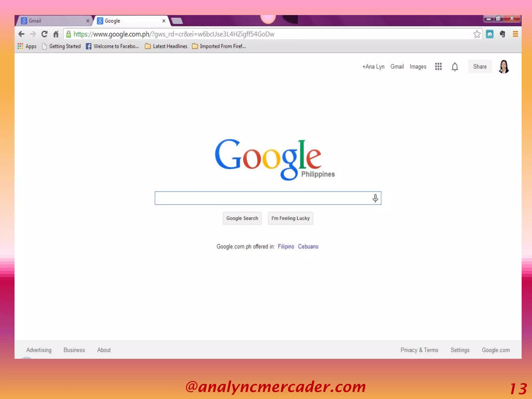Click inside the Google search box
The width and height of the screenshot is (532, 399).
(268, 198)
